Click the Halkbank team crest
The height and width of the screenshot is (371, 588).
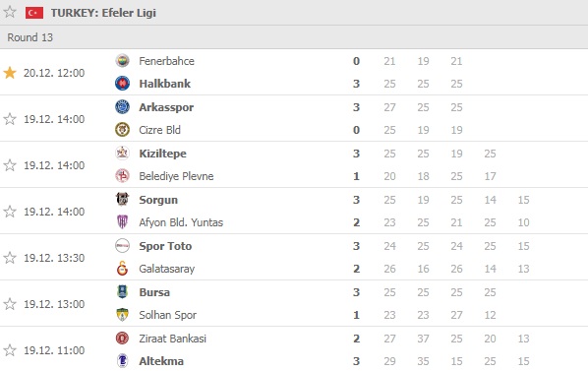coord(122,84)
